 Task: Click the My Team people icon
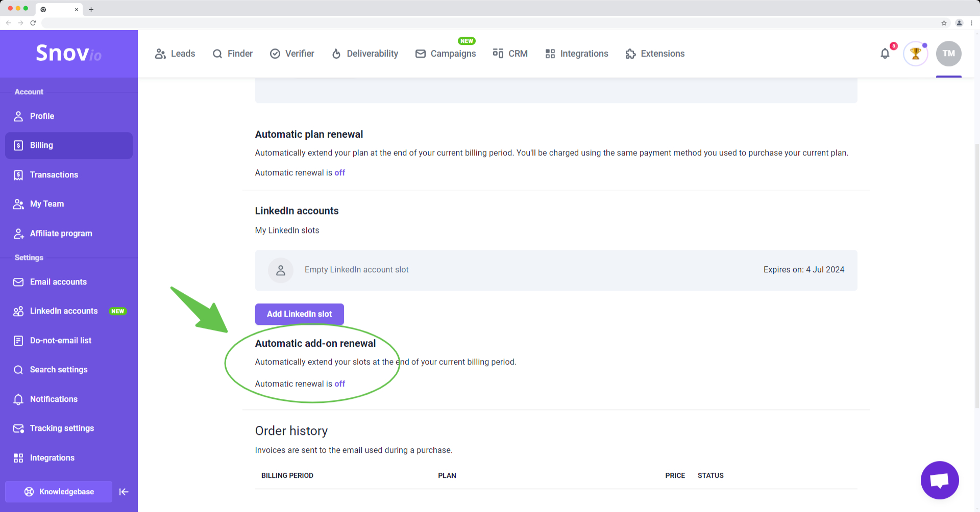pyautogui.click(x=18, y=204)
